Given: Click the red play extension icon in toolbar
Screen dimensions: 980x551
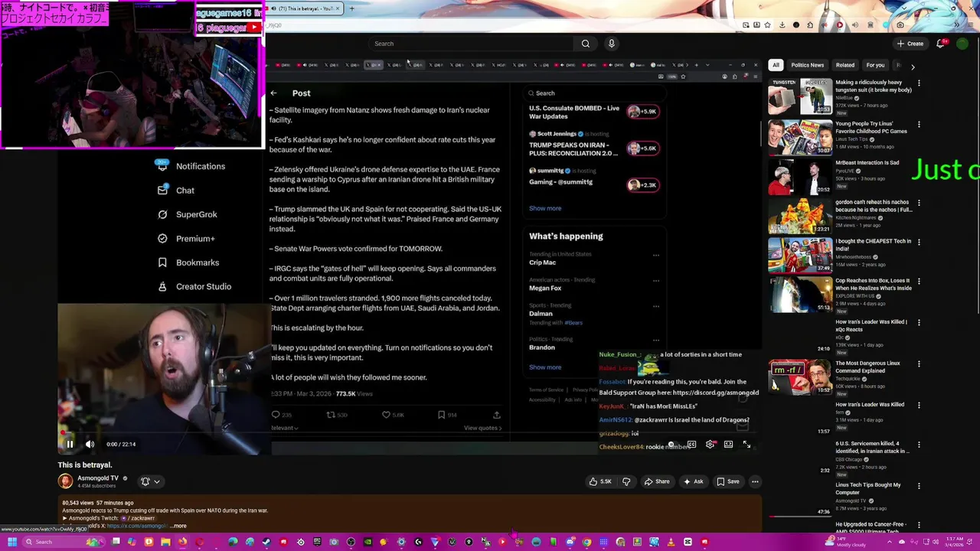Looking at the screenshot, I should click(x=840, y=24).
